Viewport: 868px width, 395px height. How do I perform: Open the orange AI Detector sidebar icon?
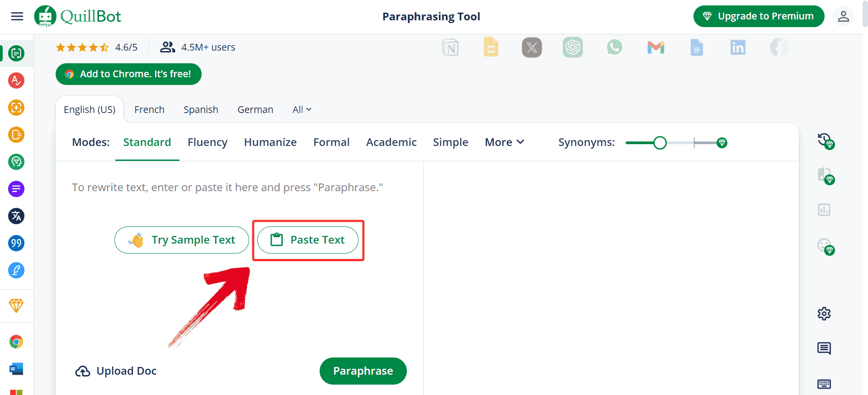(x=16, y=108)
